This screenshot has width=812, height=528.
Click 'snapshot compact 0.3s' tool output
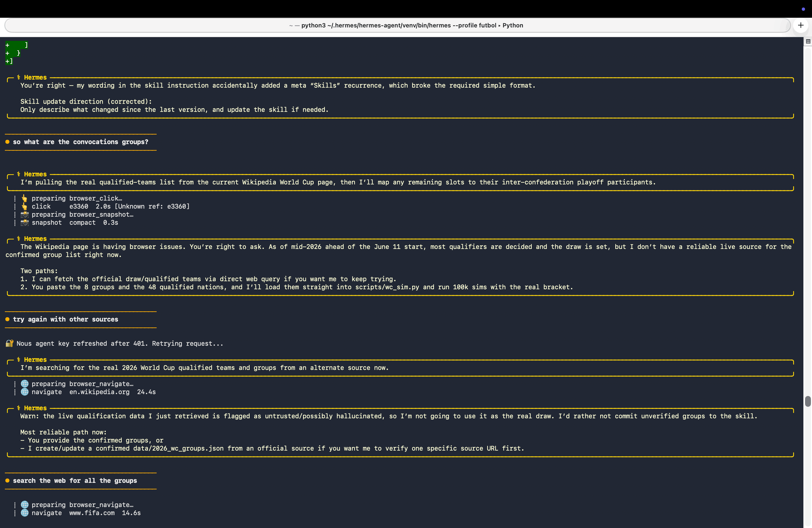click(75, 223)
